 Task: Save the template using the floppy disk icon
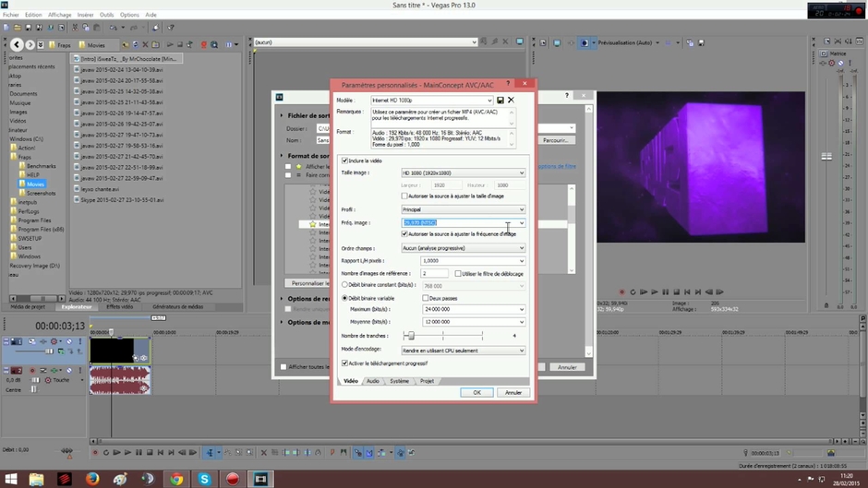500,100
